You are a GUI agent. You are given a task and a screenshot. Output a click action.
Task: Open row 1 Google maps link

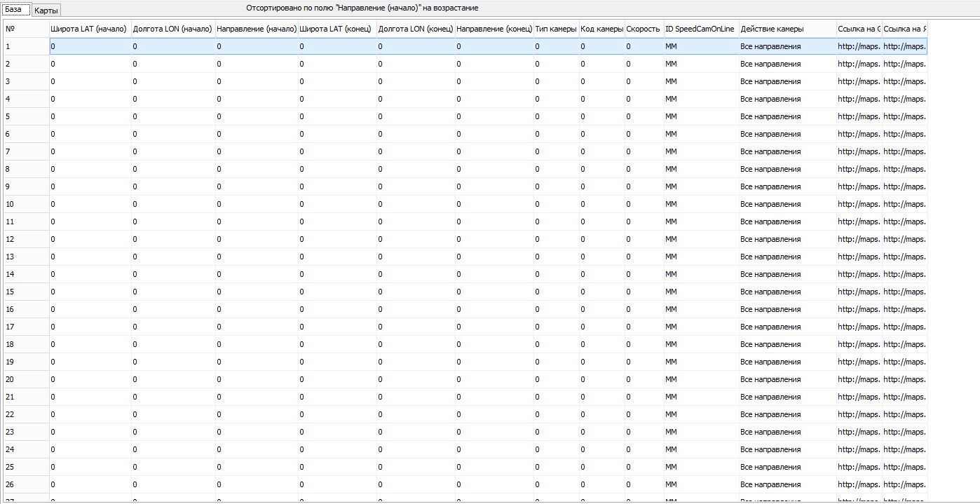(x=858, y=46)
